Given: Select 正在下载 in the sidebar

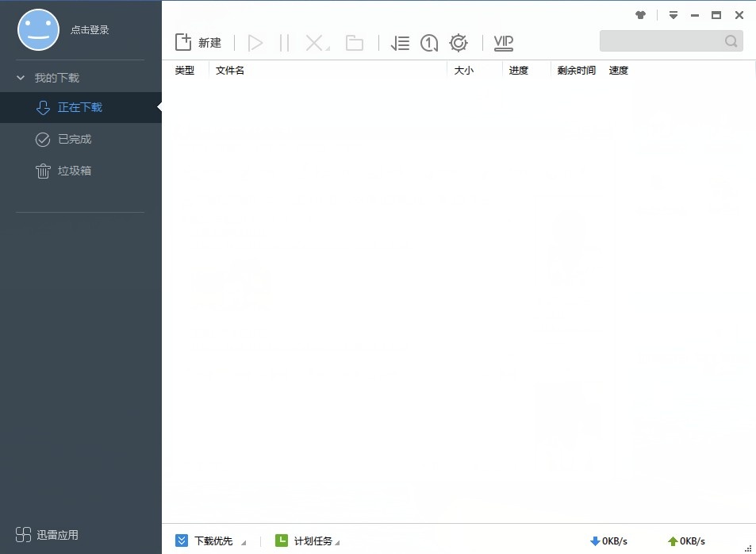Looking at the screenshot, I should coord(79,107).
